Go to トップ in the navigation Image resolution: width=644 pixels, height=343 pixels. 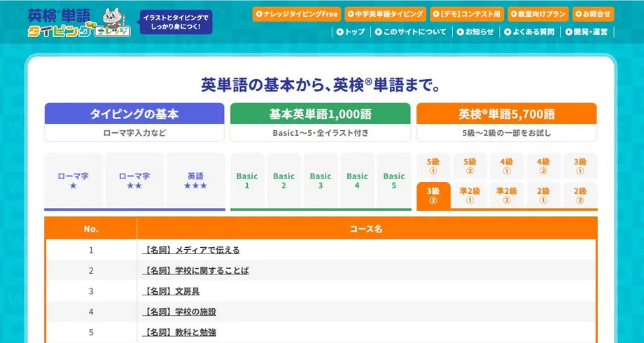(x=350, y=31)
